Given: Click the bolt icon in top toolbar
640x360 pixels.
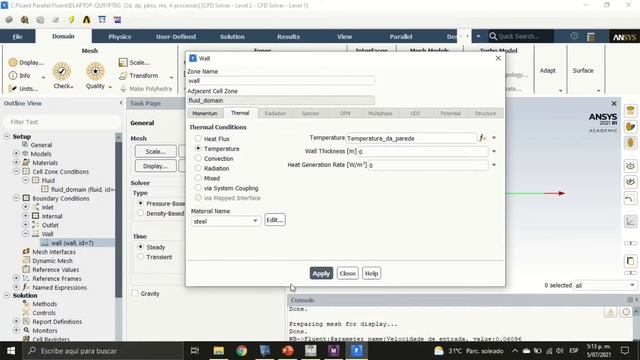Looking at the screenshot, I should pyautogui.click(x=71, y=20).
